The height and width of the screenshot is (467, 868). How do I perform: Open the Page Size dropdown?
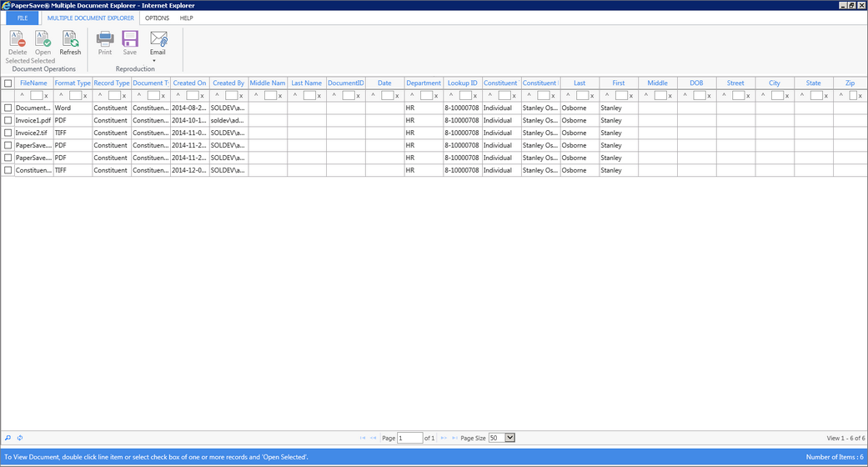pos(509,438)
